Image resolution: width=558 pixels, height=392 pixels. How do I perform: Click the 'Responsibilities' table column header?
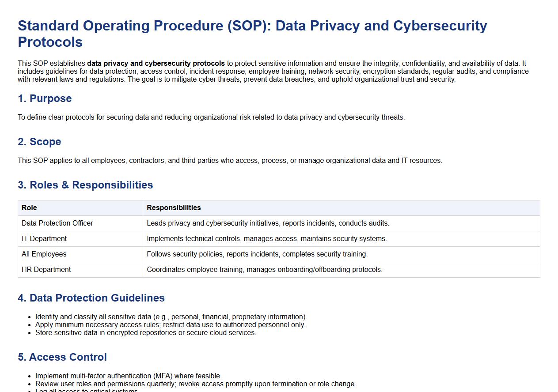click(x=174, y=208)
